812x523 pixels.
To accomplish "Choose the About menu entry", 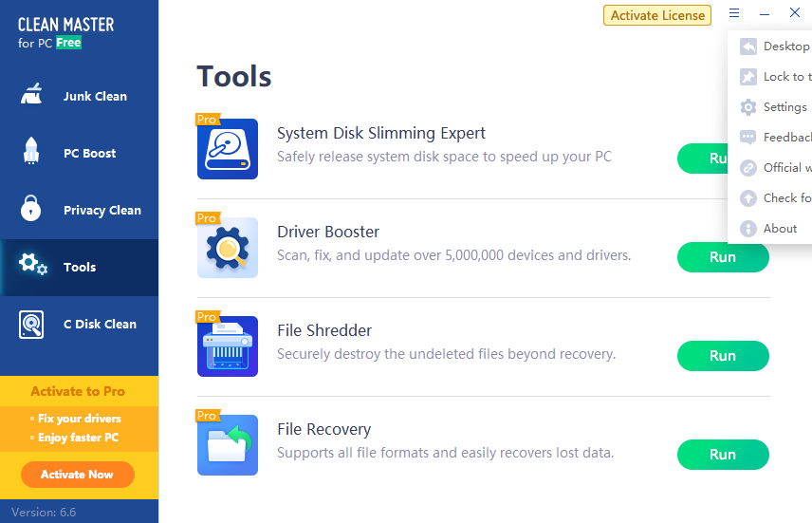I will (770, 229).
